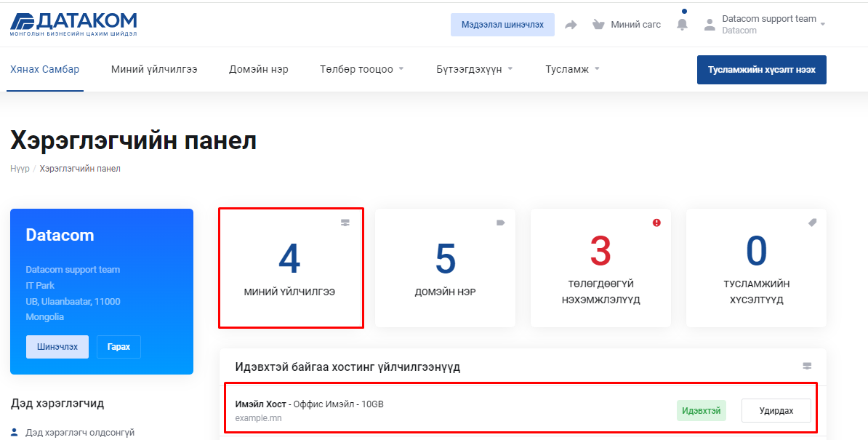This screenshot has width=868, height=440.
Task: Click the Удирдах button for Имэйл Хост
Action: pyautogui.click(x=776, y=411)
